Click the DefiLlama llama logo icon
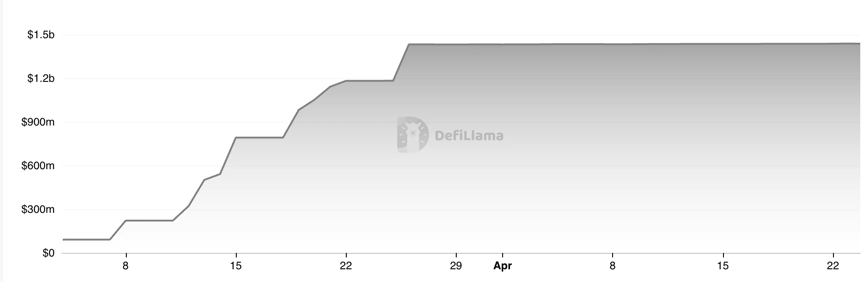Image resolution: width=868 pixels, height=282 pixels. tap(413, 135)
